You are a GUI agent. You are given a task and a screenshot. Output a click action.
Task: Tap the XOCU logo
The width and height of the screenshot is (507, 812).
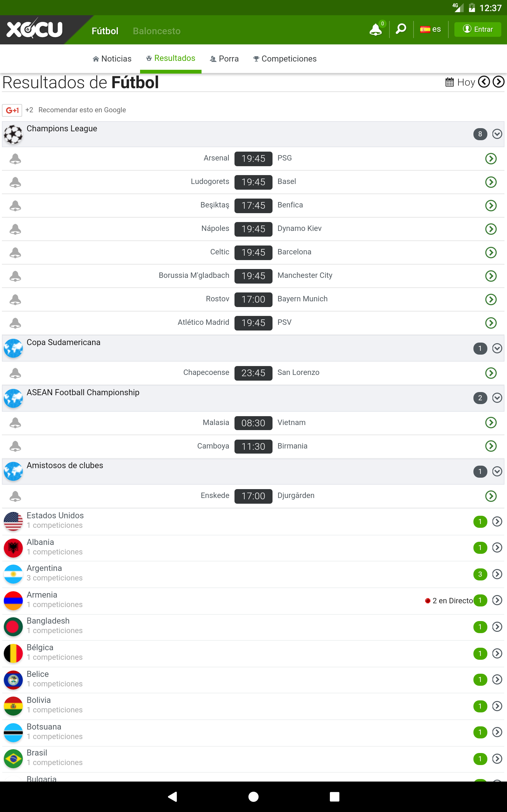pos(35,29)
